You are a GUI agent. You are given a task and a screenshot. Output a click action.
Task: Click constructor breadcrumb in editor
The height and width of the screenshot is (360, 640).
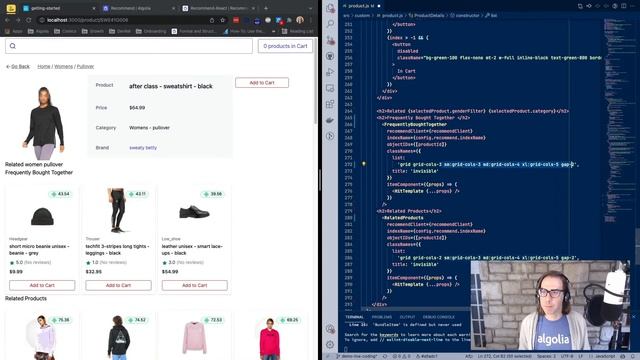pos(464,16)
